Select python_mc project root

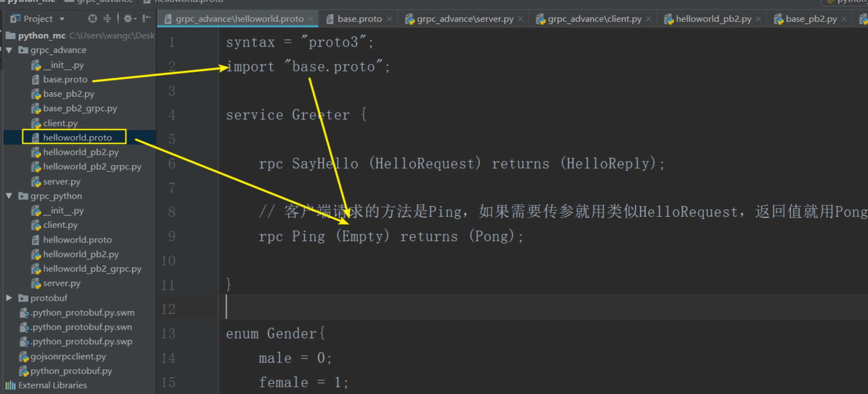click(42, 36)
